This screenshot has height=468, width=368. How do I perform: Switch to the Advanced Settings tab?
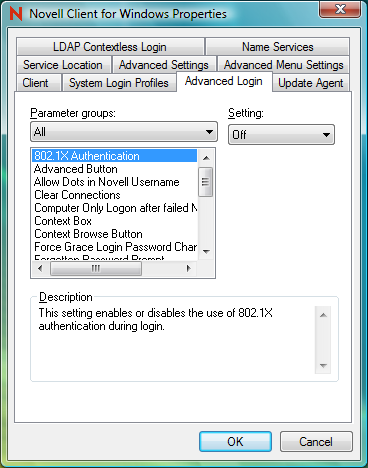pos(164,65)
